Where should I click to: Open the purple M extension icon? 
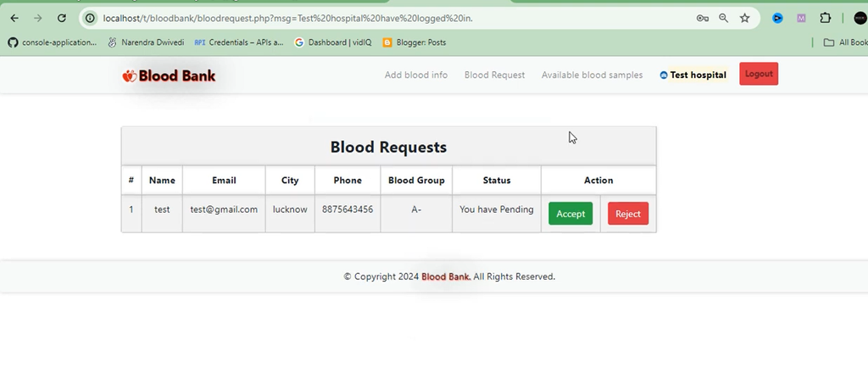(x=801, y=19)
